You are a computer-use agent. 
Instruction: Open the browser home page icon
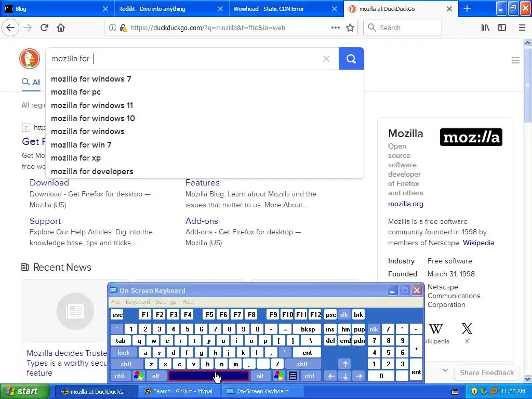tap(61, 28)
